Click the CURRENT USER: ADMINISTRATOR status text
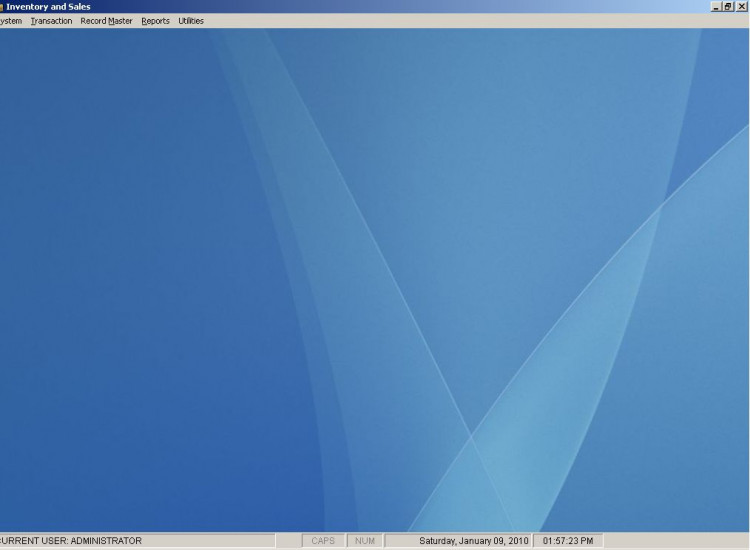The image size is (750, 550). coord(71,541)
